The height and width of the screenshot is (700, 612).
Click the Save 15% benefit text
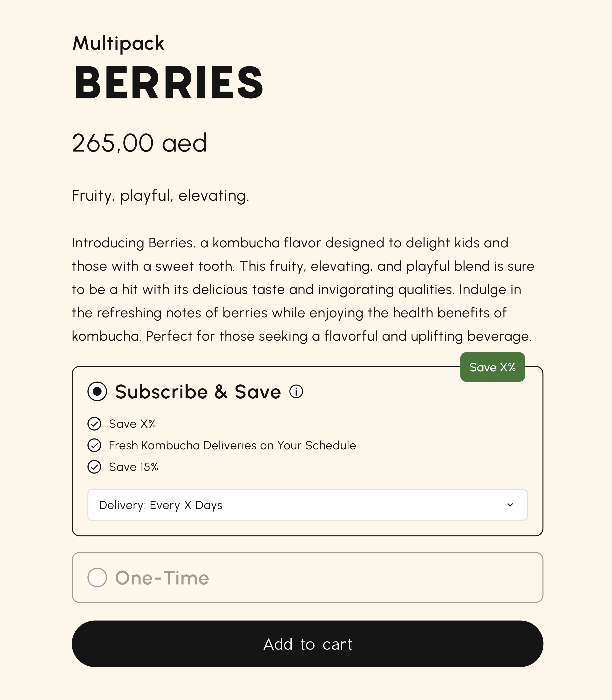133,467
